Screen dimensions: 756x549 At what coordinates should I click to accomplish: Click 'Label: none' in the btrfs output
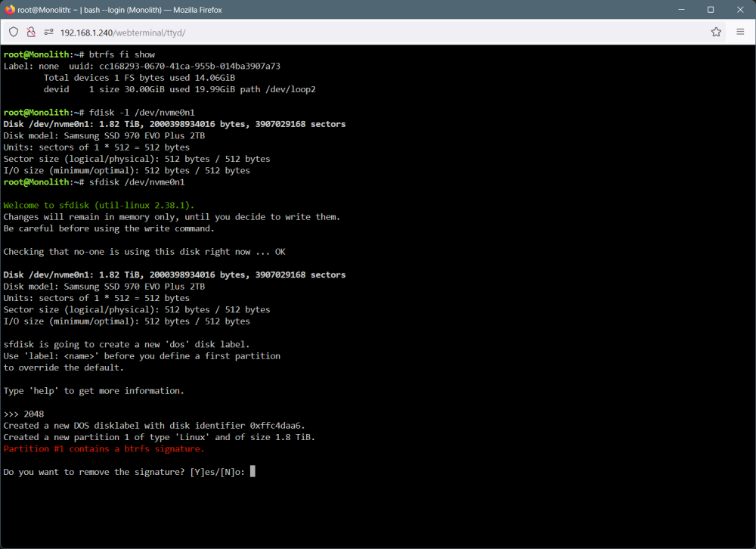31,66
